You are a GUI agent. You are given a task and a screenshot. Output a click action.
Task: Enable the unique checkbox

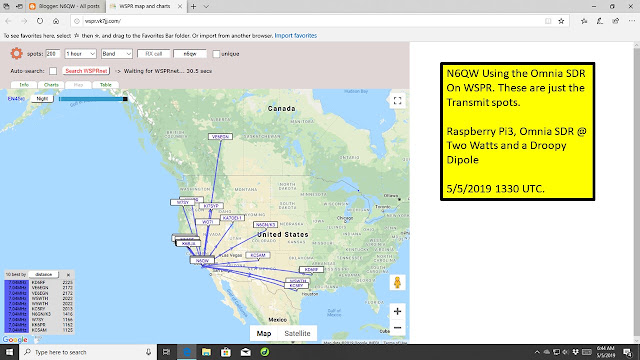pyautogui.click(x=216, y=54)
